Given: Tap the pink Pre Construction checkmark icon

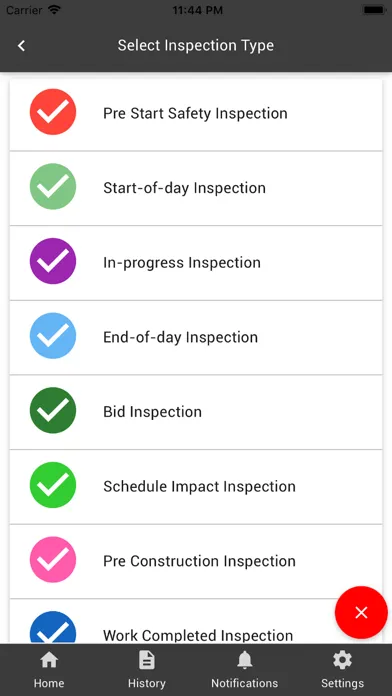Looking at the screenshot, I should coord(53,559).
